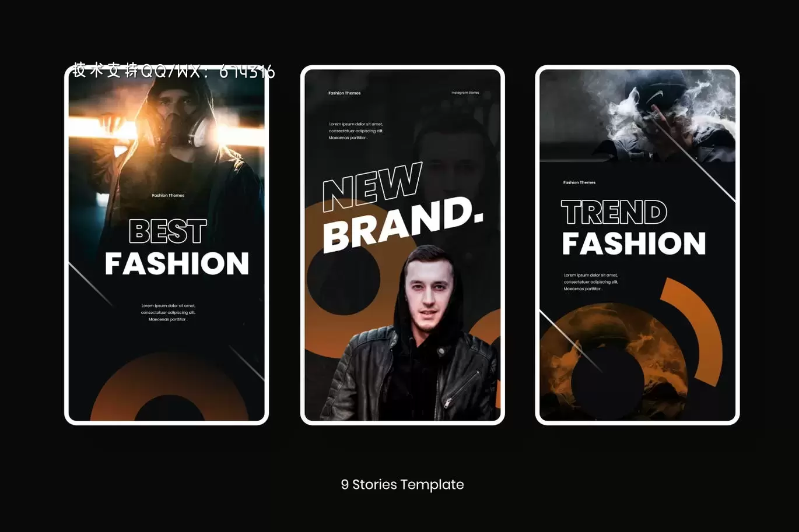Click the 'TREND' outlined heading

[x=614, y=212]
